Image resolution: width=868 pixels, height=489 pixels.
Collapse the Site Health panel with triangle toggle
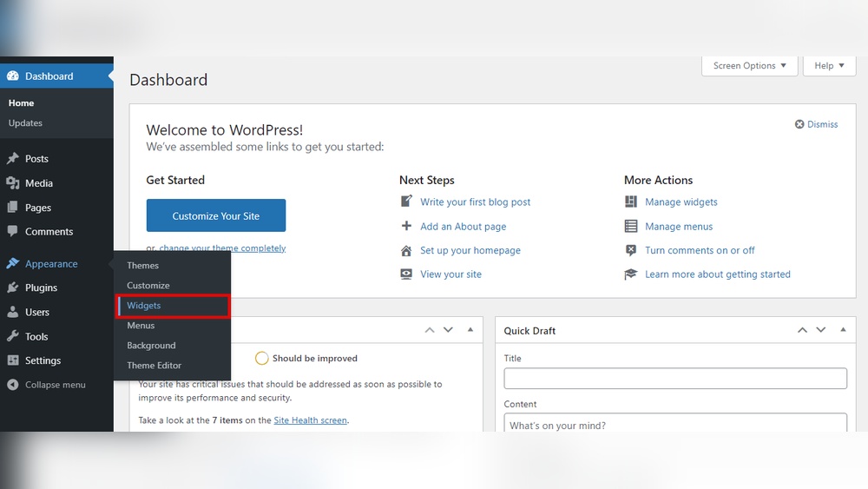click(x=470, y=329)
